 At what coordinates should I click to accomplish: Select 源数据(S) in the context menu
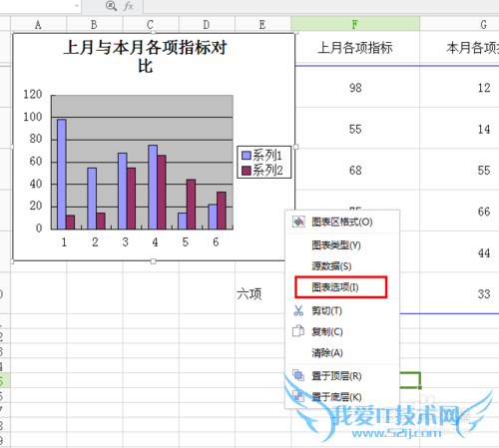[342, 266]
